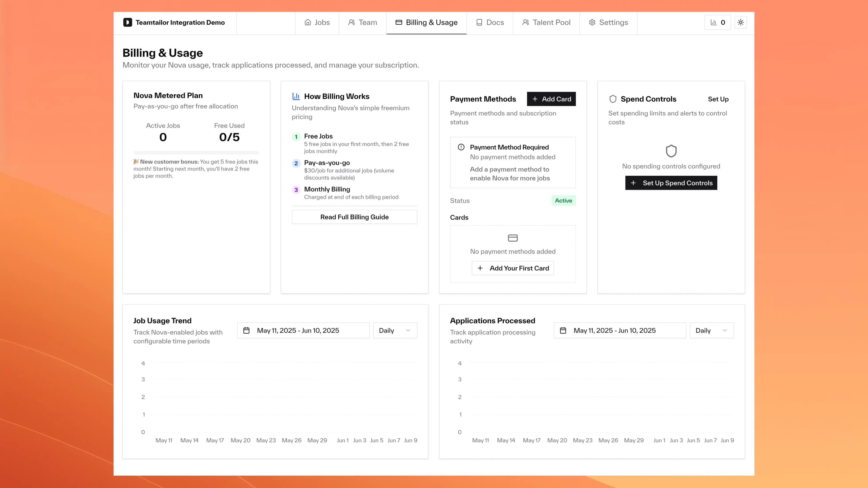This screenshot has height=488, width=868.
Task: Open the Docs section
Action: point(490,22)
